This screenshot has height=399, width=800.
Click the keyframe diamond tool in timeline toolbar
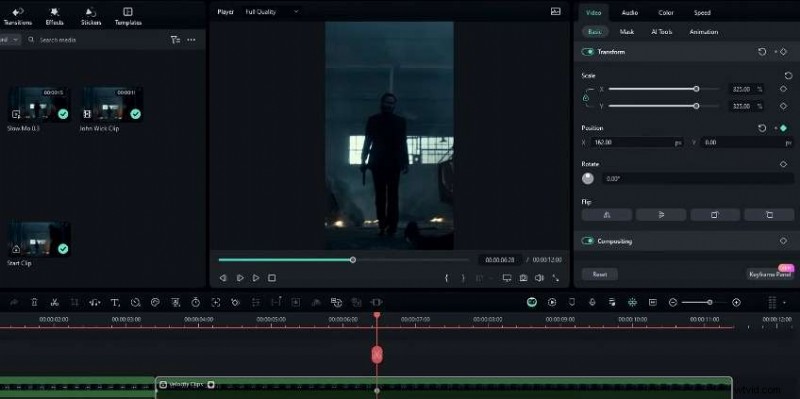pos(235,303)
